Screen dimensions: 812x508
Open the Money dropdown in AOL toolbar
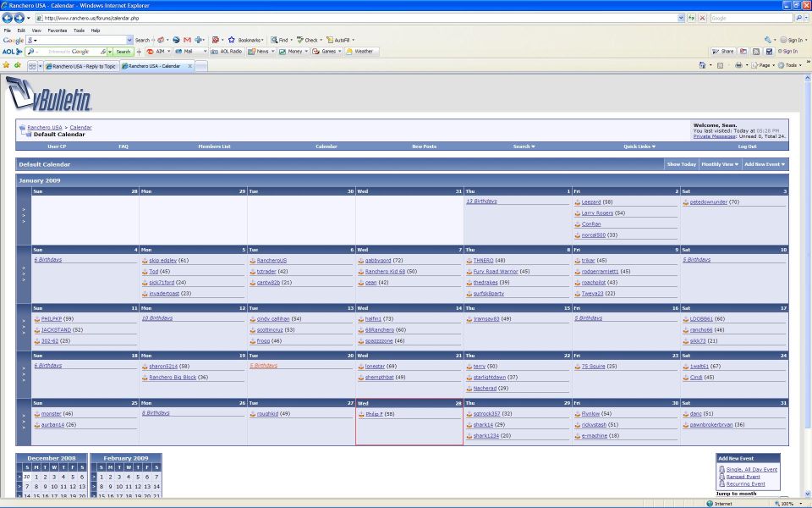coord(306,52)
